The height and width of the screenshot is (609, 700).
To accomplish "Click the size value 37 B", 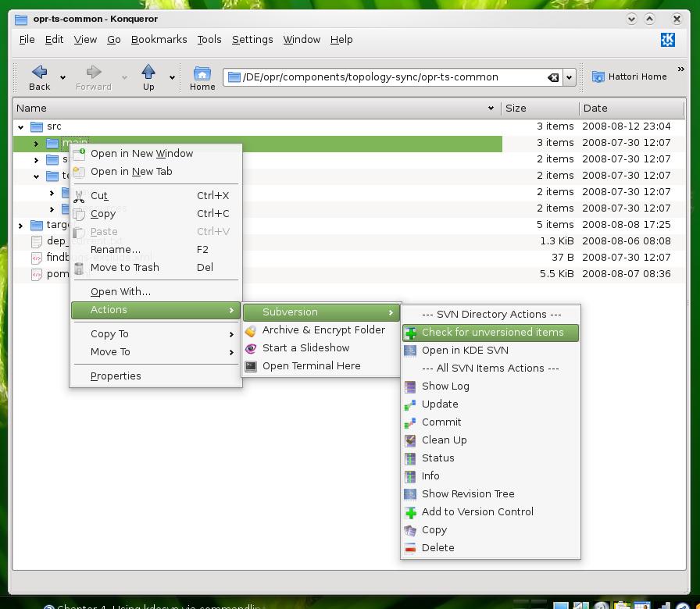I will [x=562, y=258].
